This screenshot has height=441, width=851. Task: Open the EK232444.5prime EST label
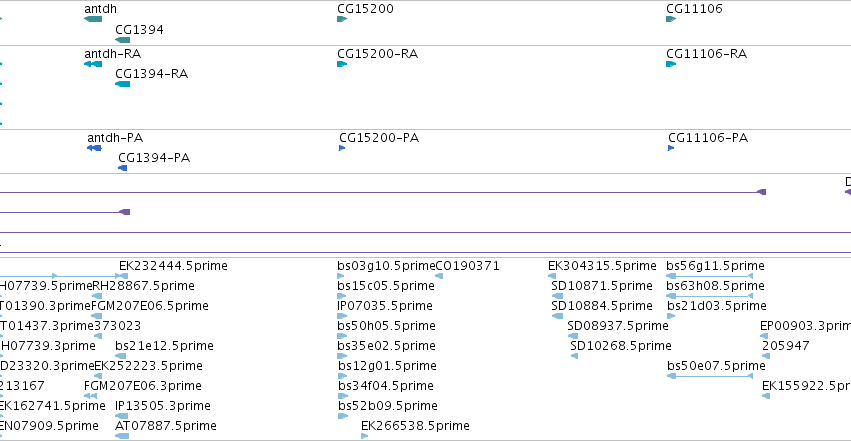[173, 266]
